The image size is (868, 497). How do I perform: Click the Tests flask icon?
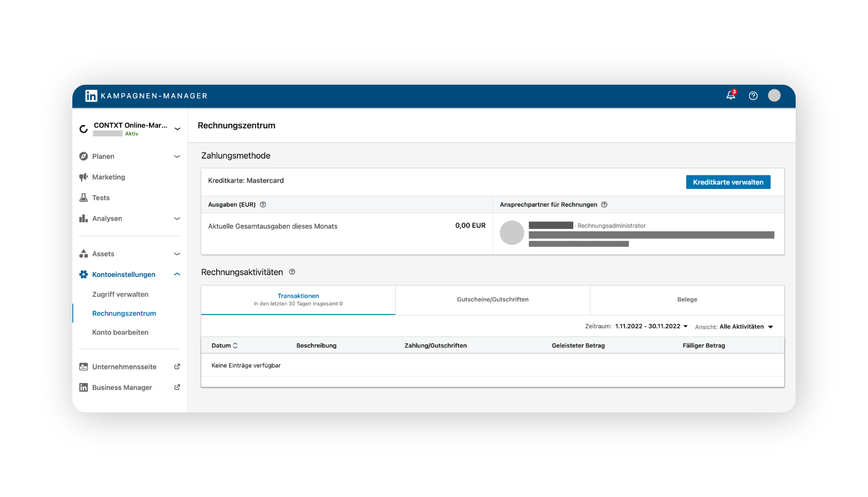[83, 198]
